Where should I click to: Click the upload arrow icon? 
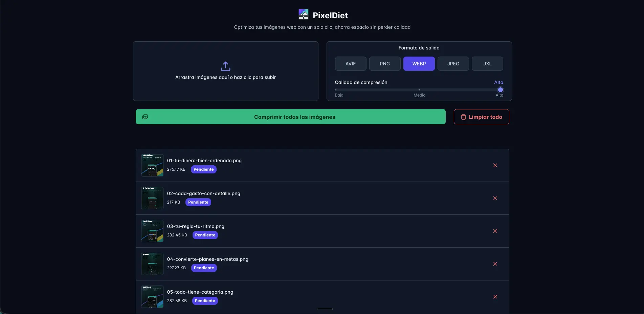tap(225, 66)
